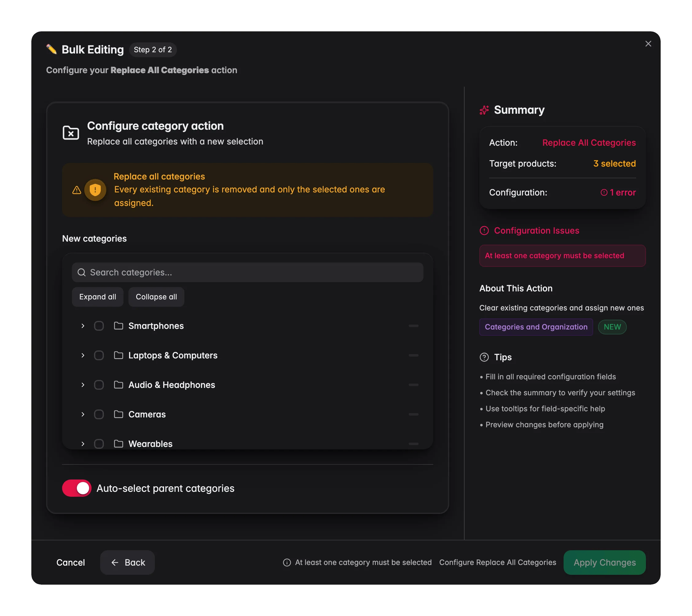Click the folder-x icon for category action
692x616 pixels.
pyautogui.click(x=71, y=133)
